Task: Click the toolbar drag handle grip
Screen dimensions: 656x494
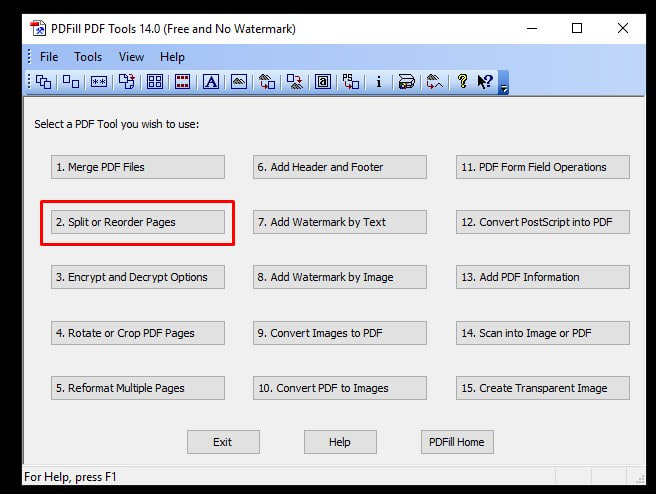Action: click(x=29, y=81)
